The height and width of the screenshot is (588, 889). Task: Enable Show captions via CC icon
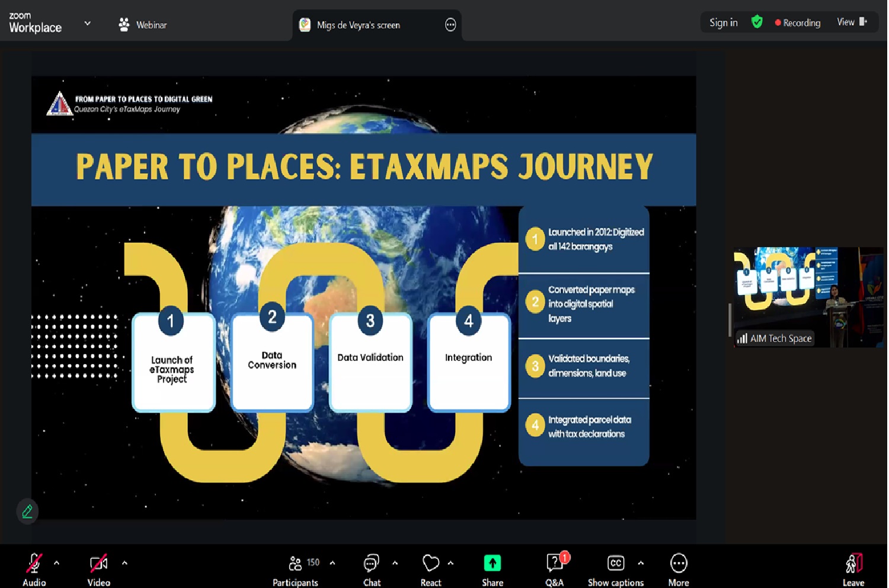point(616,563)
